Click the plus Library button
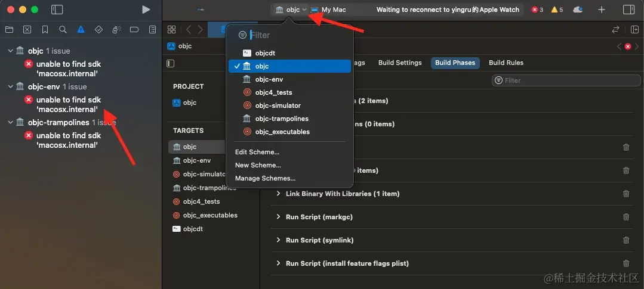644x289 pixels. [602, 10]
